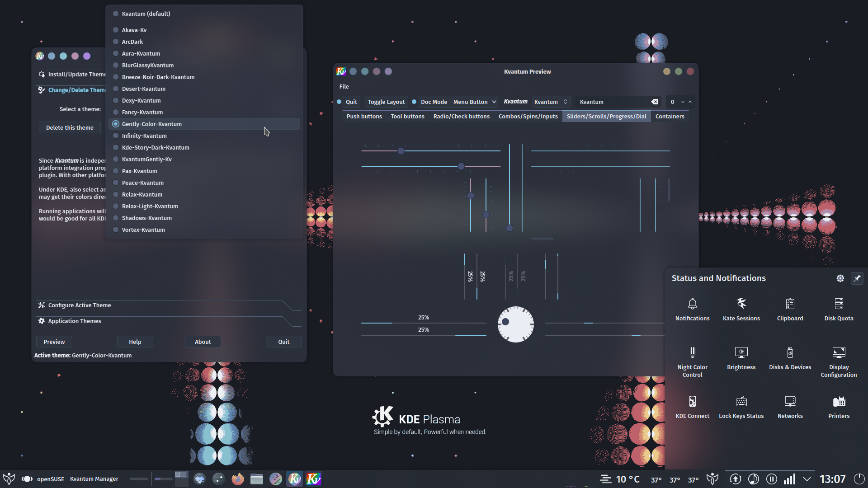Image resolution: width=868 pixels, height=488 pixels.
Task: Open the Night Color Control item
Action: pos(692,362)
